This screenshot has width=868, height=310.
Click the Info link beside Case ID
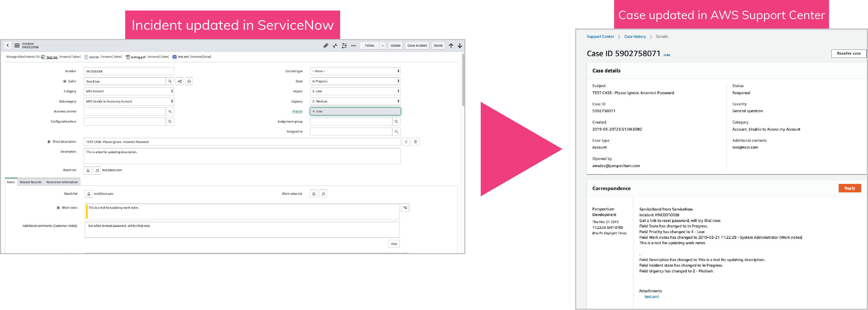[666, 55]
